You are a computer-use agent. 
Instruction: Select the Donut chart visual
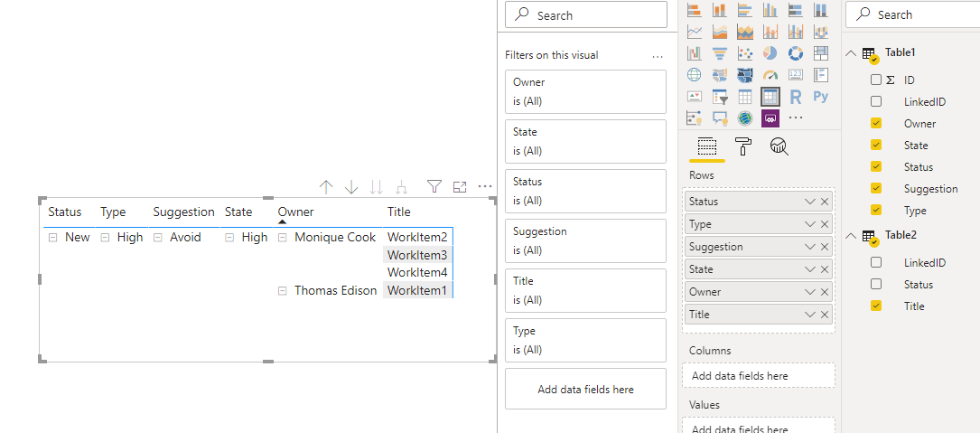pos(796,53)
